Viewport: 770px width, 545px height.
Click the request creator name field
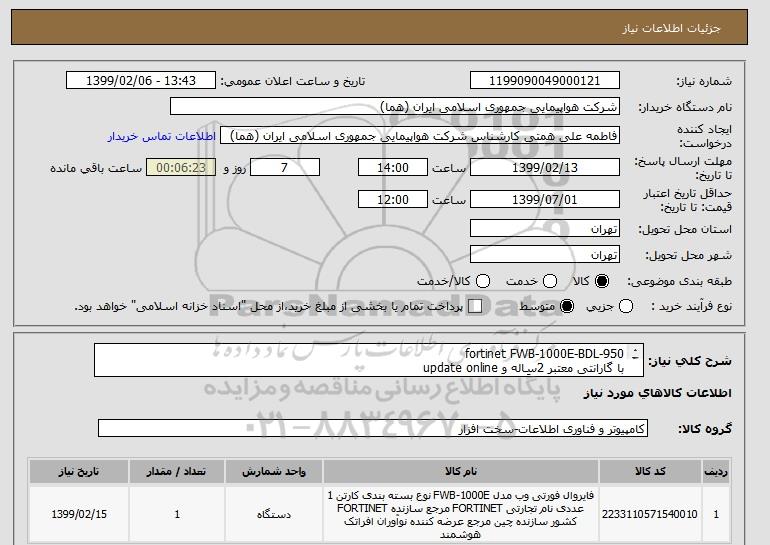[420, 136]
